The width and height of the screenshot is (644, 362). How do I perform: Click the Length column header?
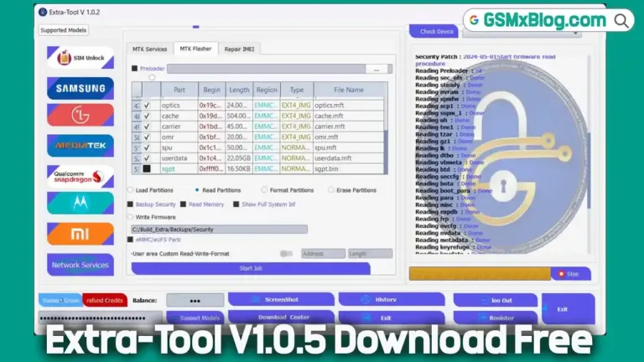239,90
